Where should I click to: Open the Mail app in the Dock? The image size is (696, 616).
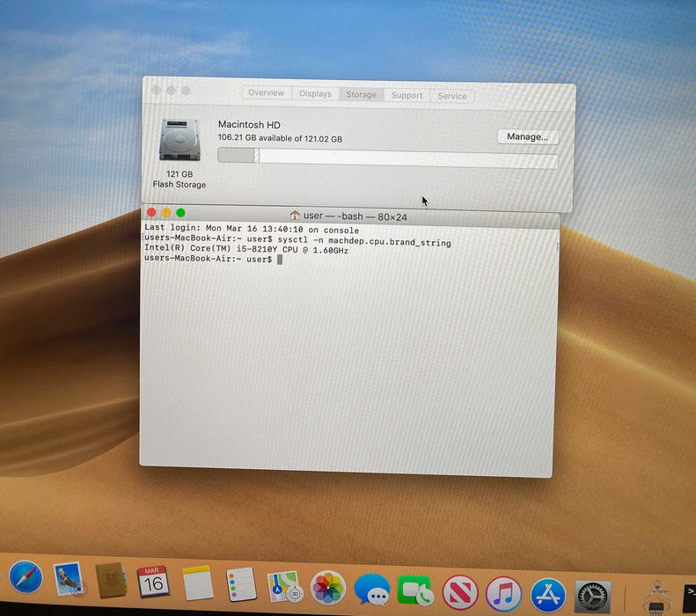coord(69,579)
